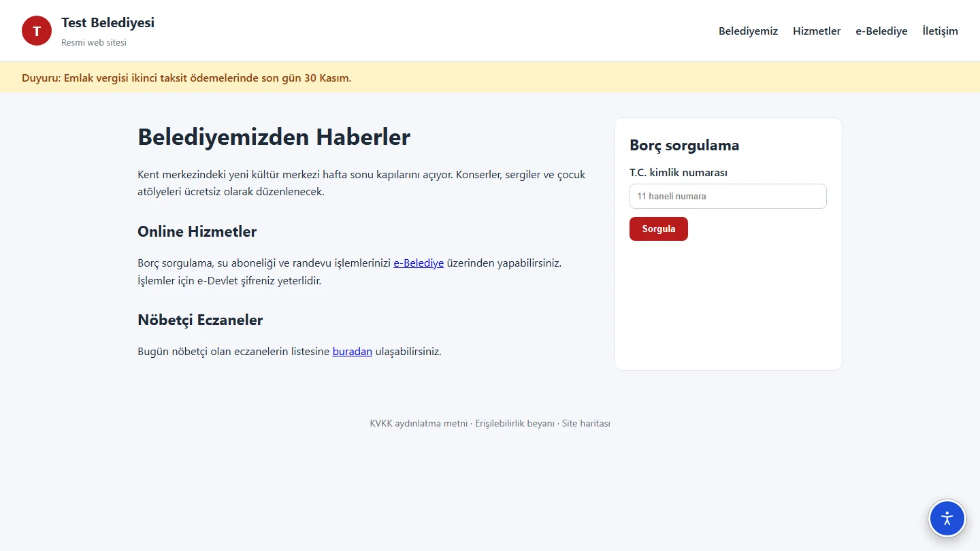Open Erişilebilirlik beyanı footer link
This screenshot has width=980, height=551.
(514, 423)
